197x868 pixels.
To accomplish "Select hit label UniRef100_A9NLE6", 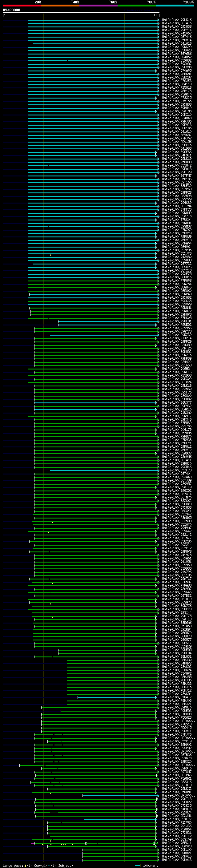I will coord(177,372).
